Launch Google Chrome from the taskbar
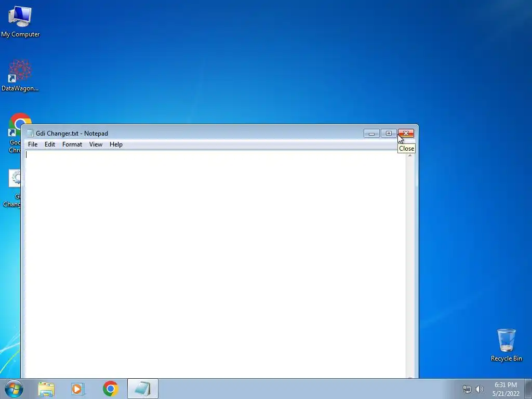 tap(111, 389)
